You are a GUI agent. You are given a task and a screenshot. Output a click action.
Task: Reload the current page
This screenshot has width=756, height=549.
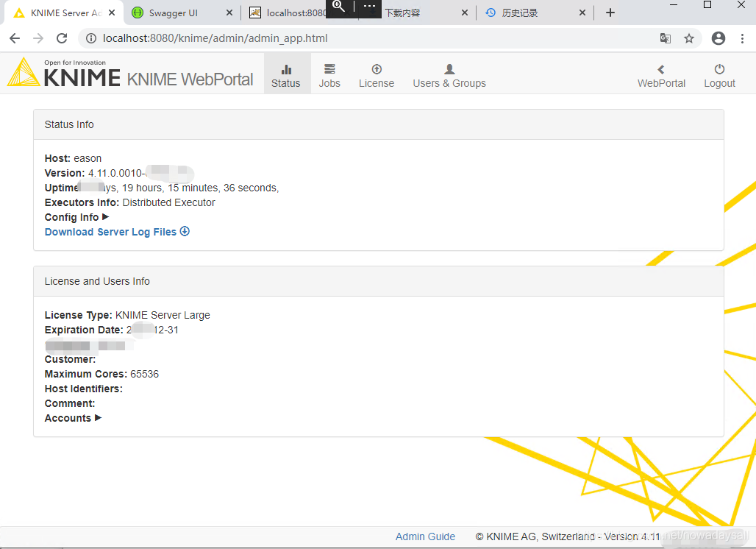click(x=62, y=38)
